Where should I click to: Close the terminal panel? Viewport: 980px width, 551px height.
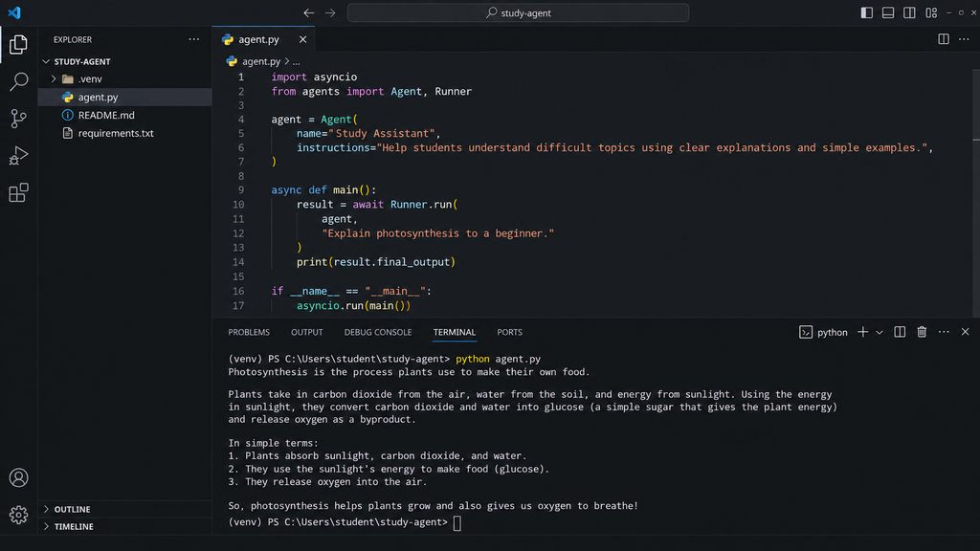[x=965, y=332]
